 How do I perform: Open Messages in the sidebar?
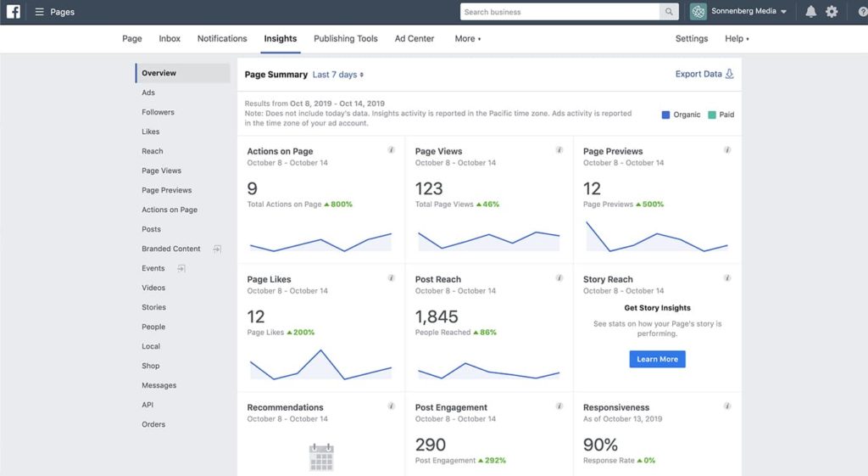159,385
